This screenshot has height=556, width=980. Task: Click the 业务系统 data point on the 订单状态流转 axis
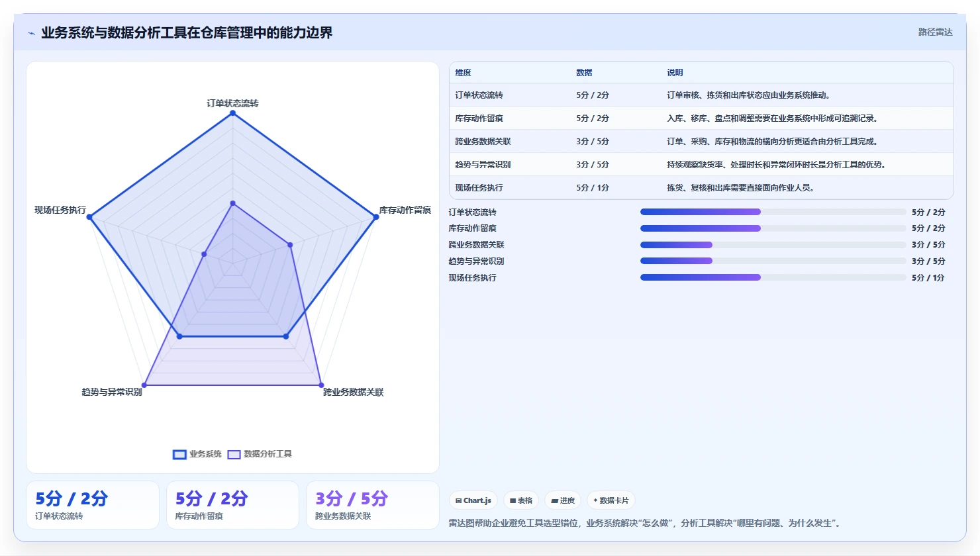(232, 113)
